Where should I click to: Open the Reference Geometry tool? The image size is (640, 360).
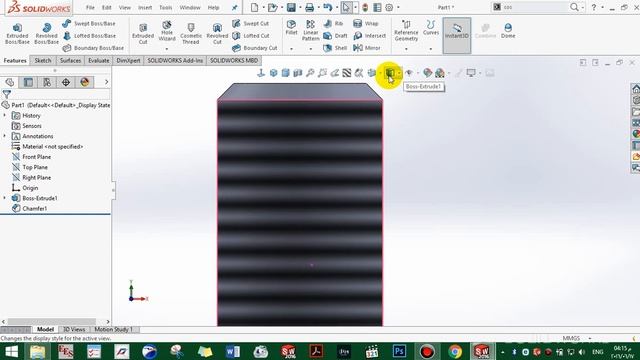(406, 31)
